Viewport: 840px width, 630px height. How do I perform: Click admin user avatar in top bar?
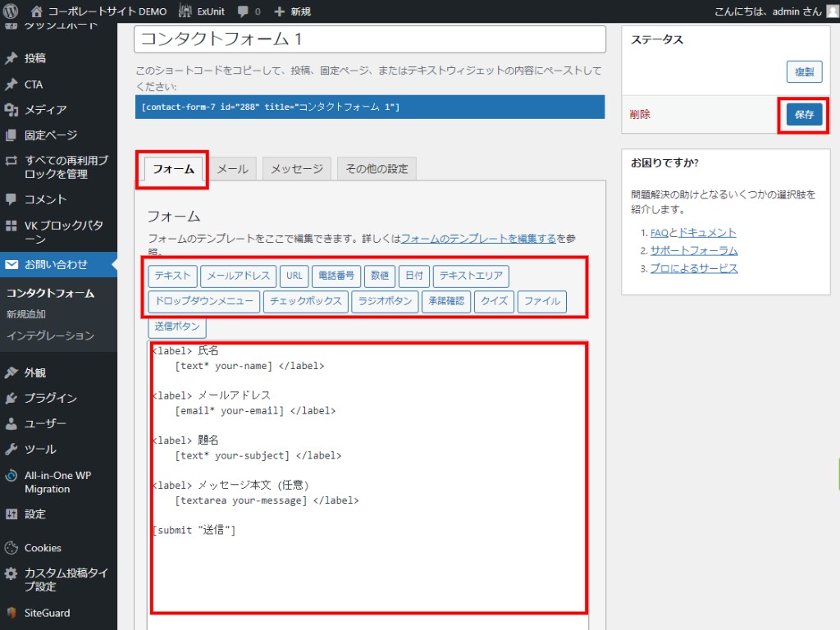click(x=832, y=11)
